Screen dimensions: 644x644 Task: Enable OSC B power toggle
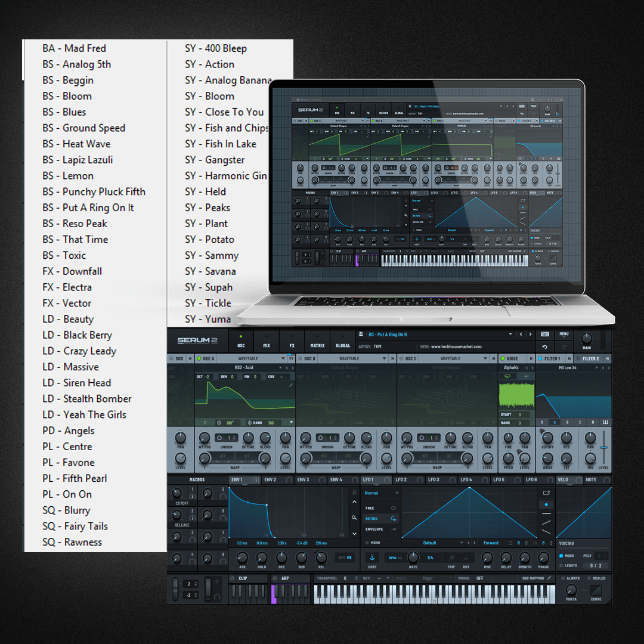coord(300,358)
